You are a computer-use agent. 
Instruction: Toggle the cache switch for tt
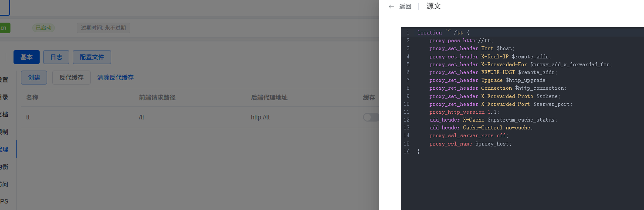[x=371, y=117]
